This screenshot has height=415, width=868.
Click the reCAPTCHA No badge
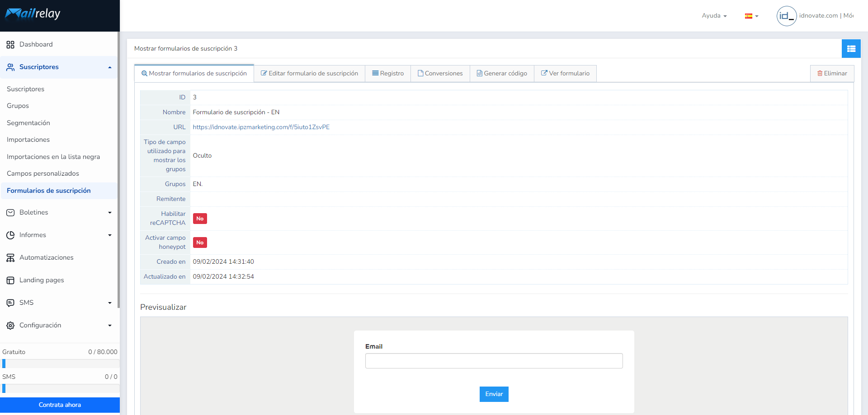pyautogui.click(x=200, y=219)
